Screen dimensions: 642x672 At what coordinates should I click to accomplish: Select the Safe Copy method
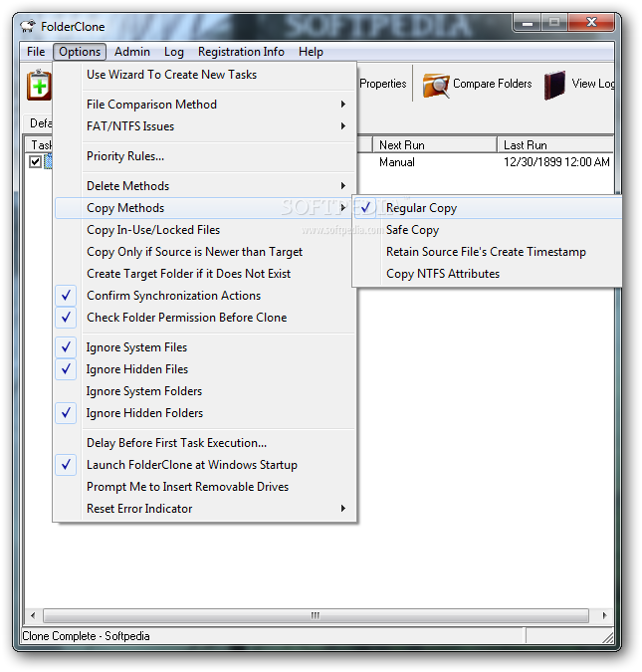click(x=488, y=230)
